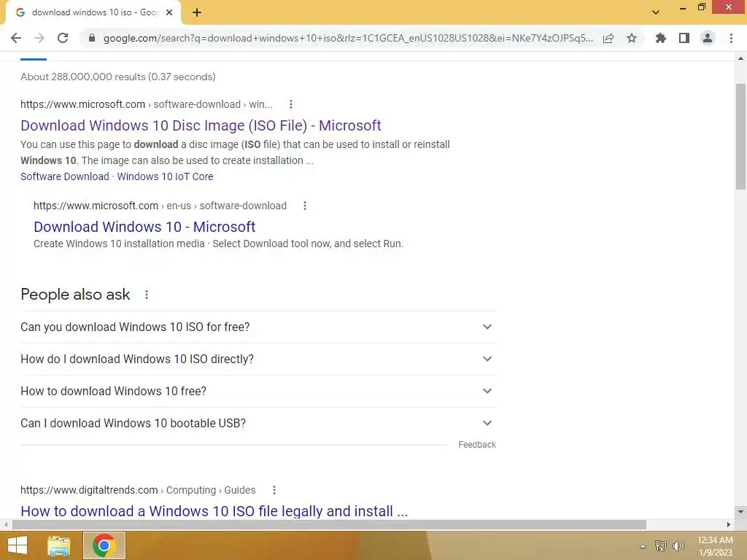This screenshot has width=747, height=560.
Task: Click the padlock site info icon
Action: pos(91,38)
